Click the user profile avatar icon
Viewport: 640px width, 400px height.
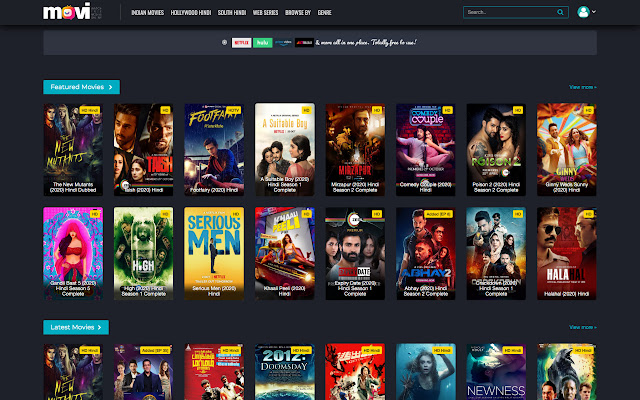click(x=583, y=12)
